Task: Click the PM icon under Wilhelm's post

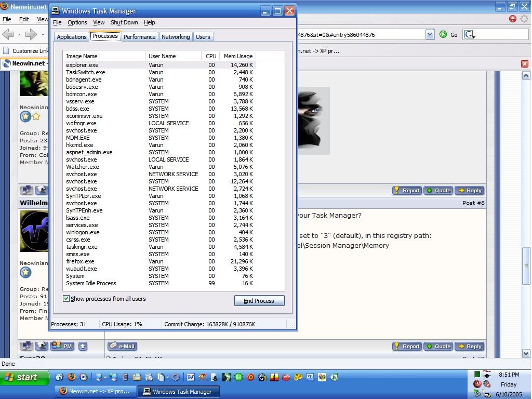Action: pos(62,345)
